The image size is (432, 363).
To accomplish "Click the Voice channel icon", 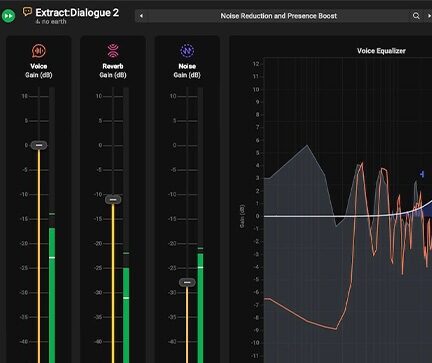I will [39, 51].
